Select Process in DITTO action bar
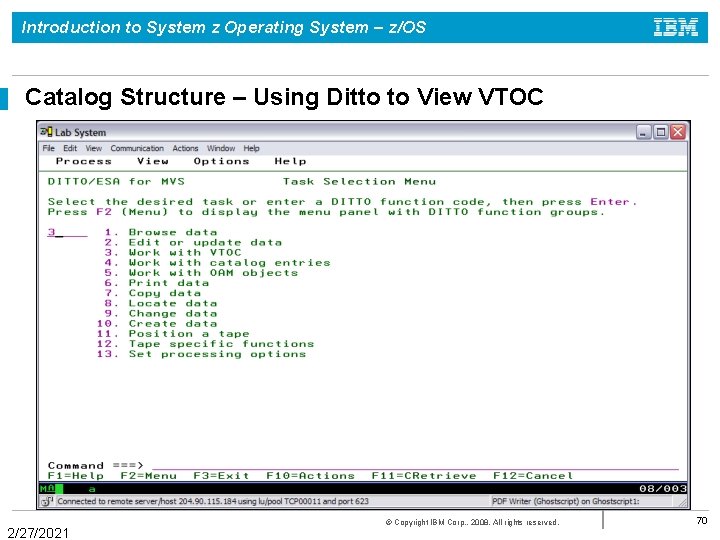 pos(84,161)
